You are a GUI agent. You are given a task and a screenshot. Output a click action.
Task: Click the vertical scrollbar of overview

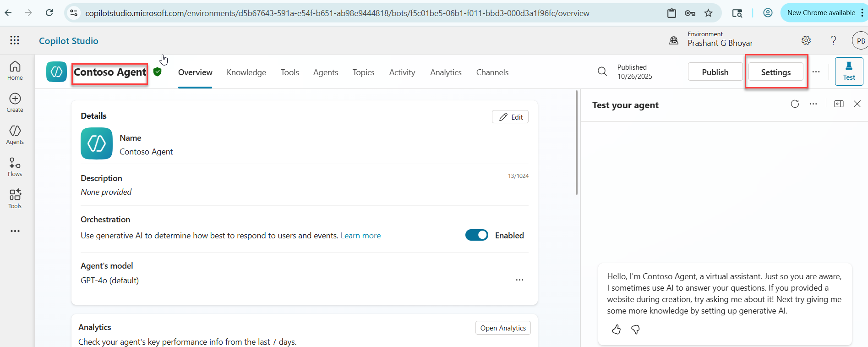pos(576,142)
